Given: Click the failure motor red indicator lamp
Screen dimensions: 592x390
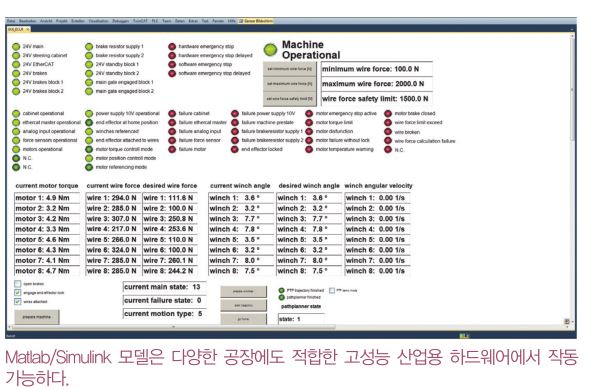Looking at the screenshot, I should coord(172,149).
